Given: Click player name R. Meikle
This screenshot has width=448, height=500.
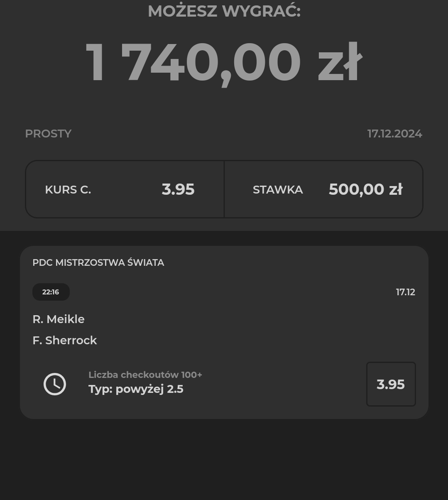Looking at the screenshot, I should click(x=59, y=319).
